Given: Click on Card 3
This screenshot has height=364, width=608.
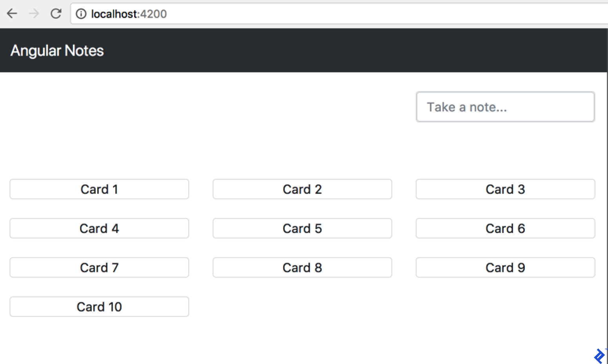Looking at the screenshot, I should pyautogui.click(x=505, y=189).
